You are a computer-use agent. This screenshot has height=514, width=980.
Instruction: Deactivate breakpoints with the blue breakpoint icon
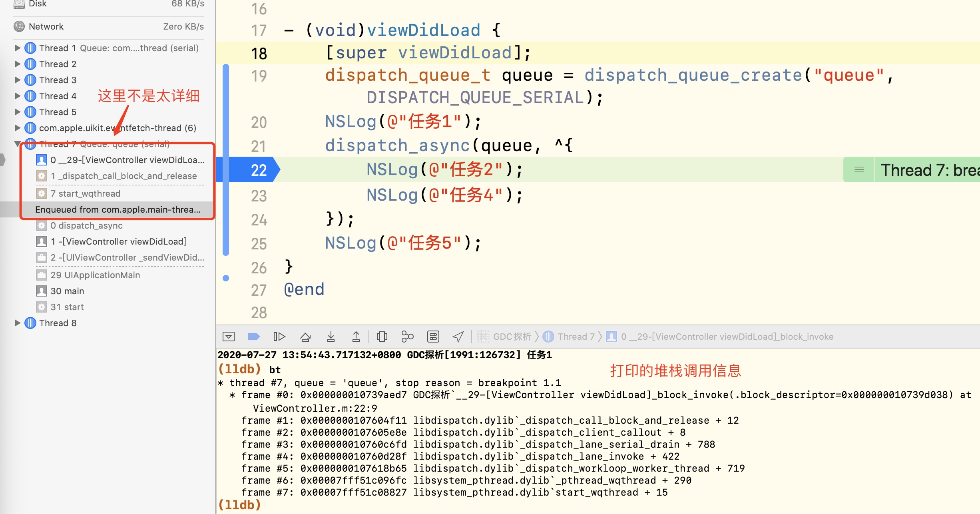tap(254, 337)
